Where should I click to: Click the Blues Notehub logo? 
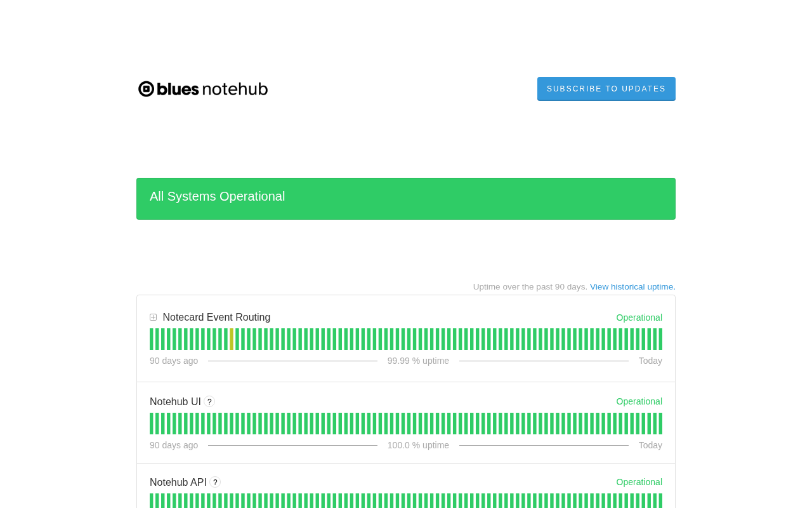pos(203,89)
